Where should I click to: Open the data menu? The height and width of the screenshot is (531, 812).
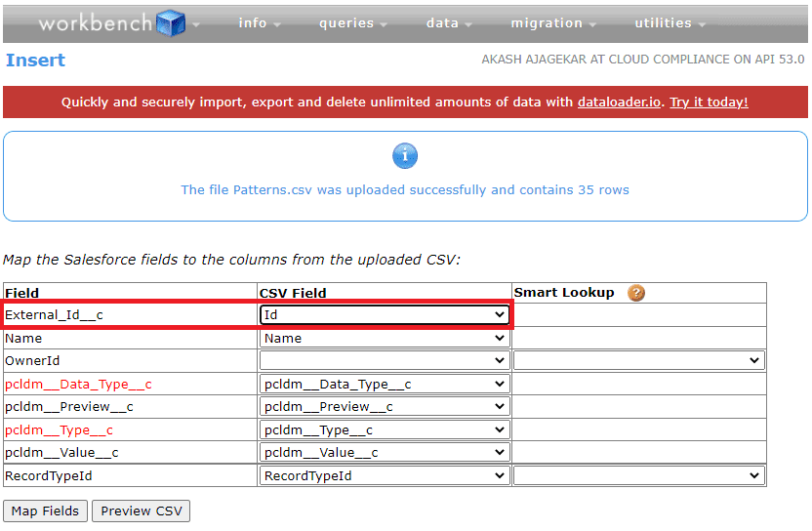point(449,23)
